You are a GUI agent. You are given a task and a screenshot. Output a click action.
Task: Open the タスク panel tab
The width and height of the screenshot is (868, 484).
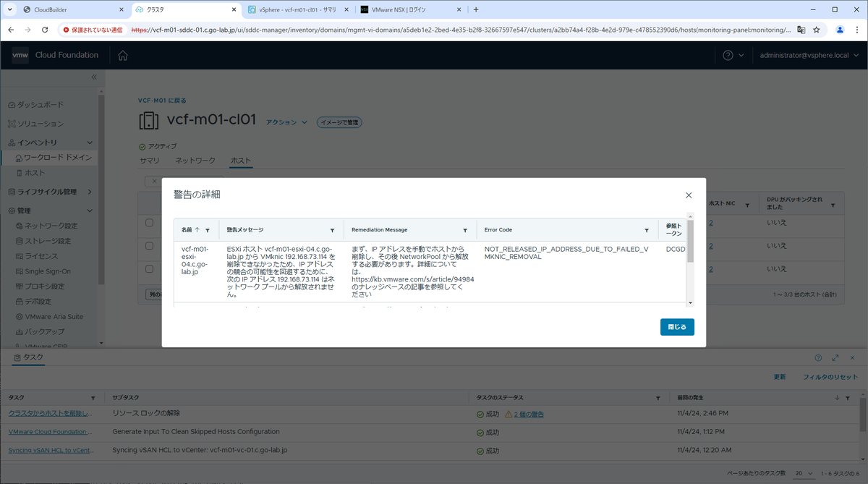pos(27,357)
